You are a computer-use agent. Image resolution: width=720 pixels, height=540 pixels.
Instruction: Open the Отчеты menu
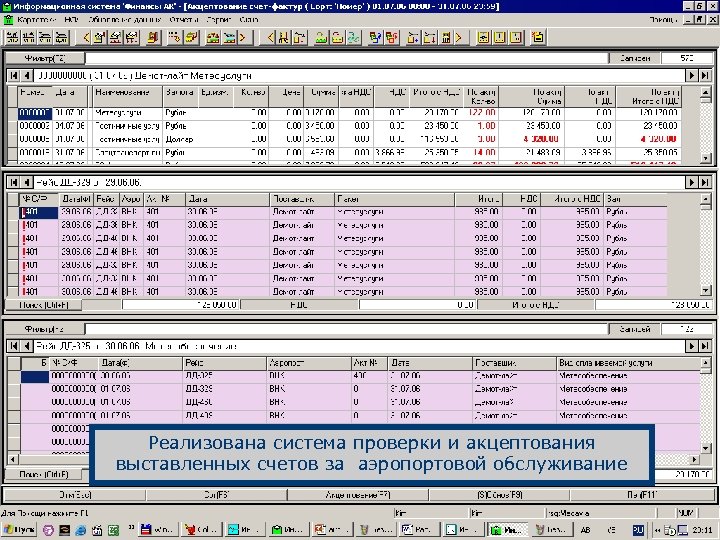point(184,20)
